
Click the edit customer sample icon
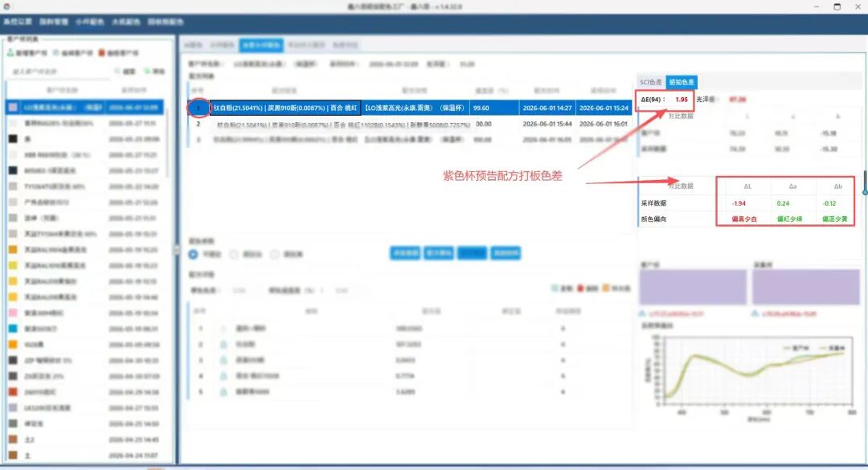[x=55, y=53]
